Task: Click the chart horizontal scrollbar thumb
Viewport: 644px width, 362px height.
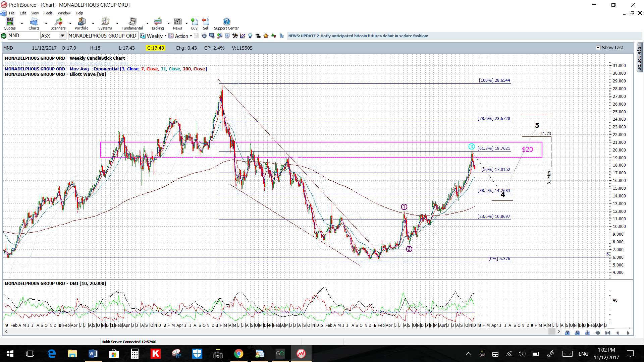Action: pos(552,331)
